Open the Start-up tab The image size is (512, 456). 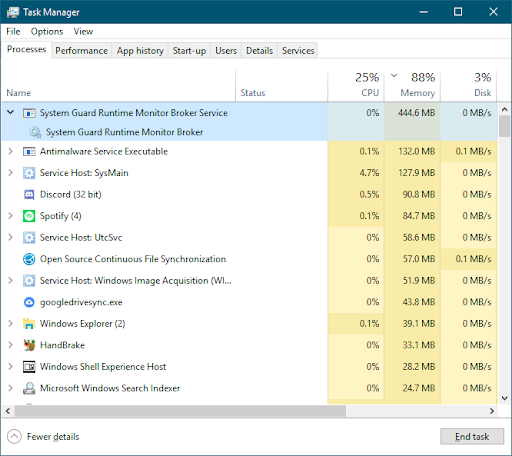click(189, 51)
